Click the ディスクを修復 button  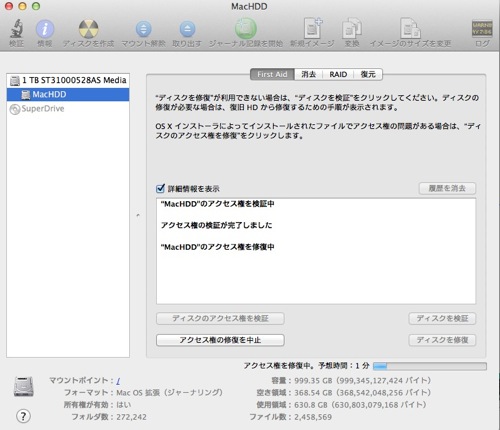(442, 340)
